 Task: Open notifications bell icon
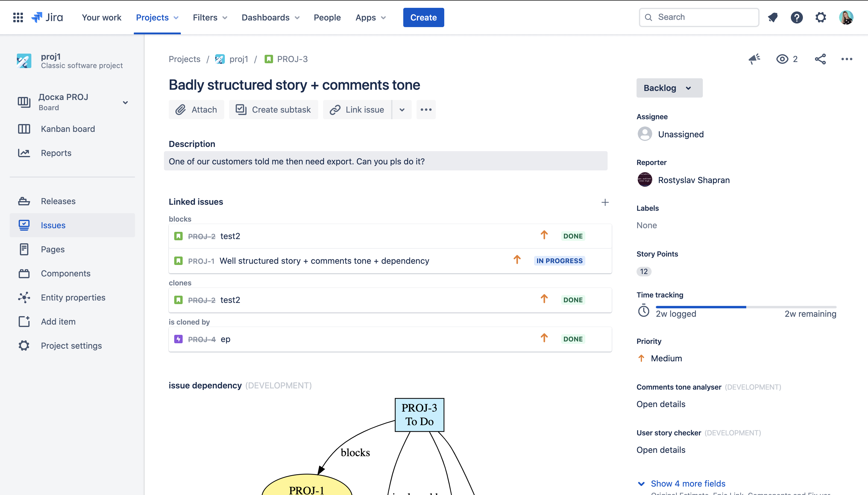tap(773, 17)
